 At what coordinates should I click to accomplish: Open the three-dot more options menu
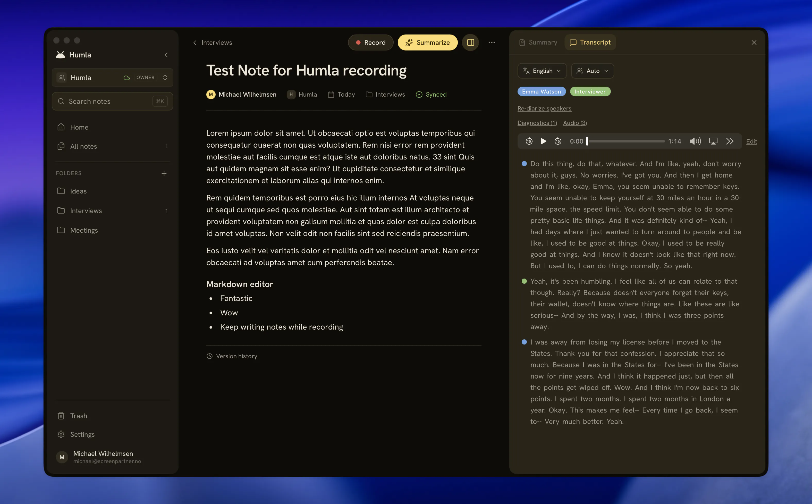tap(492, 42)
